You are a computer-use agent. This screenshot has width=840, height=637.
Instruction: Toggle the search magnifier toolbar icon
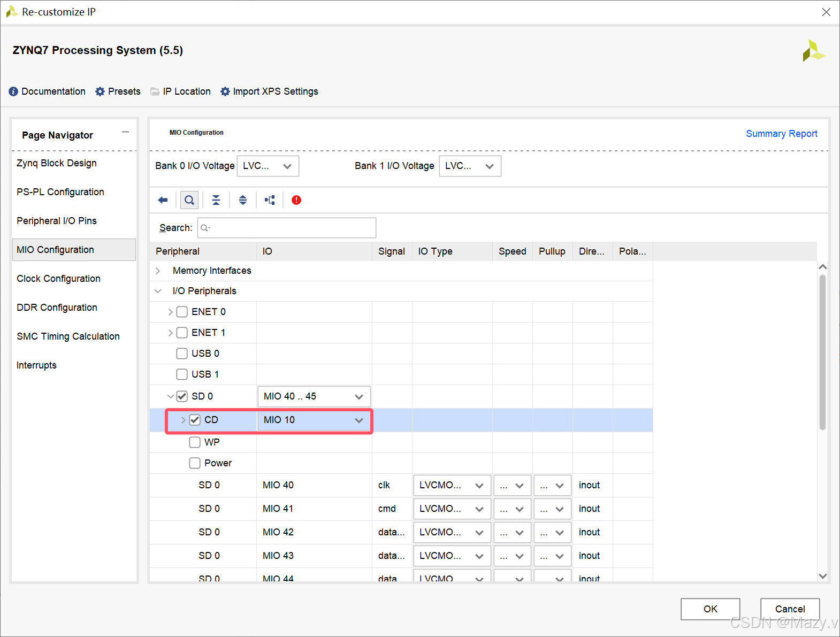click(189, 200)
